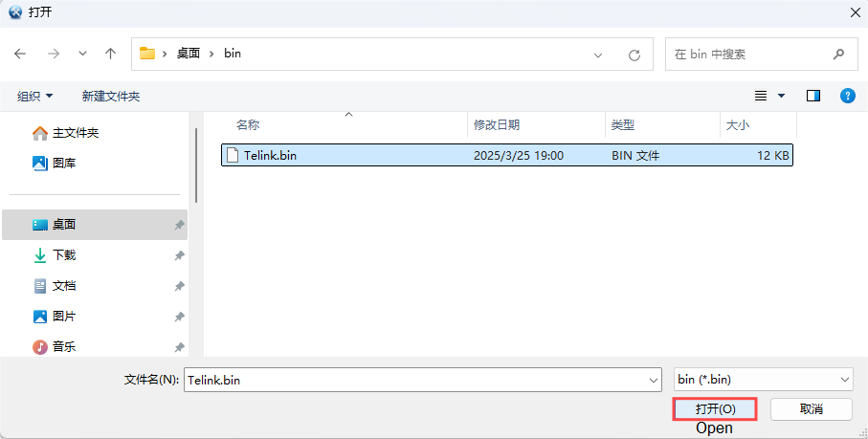Open 文档 in the sidebar
The image size is (868, 439).
[x=55, y=286]
